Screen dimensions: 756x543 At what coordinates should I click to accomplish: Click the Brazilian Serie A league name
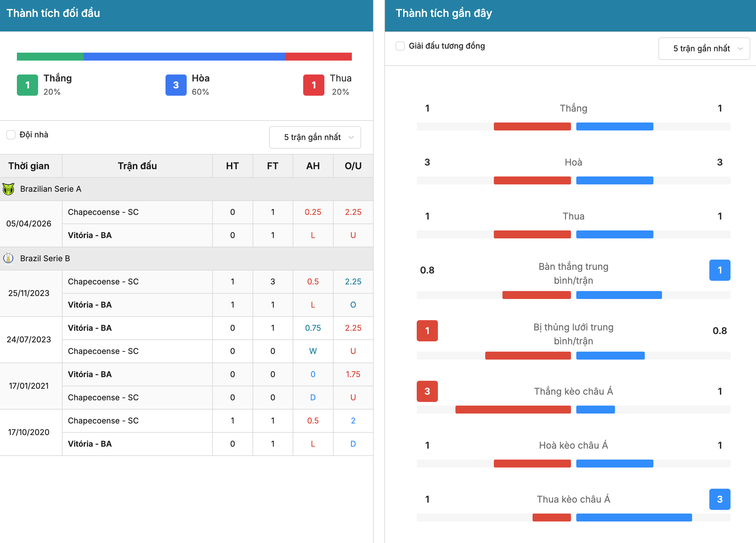click(51, 189)
